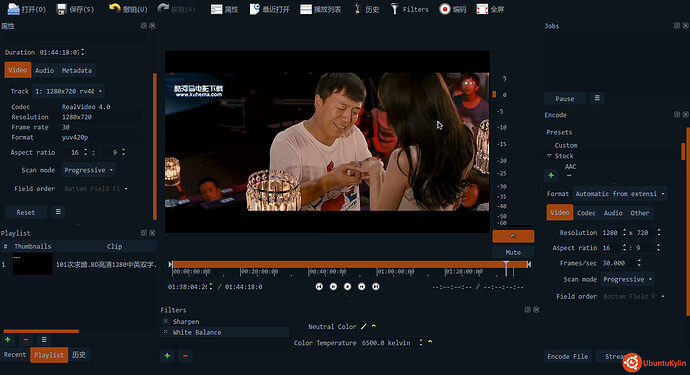Select the 101次求婚 clip thumbnail
The image size is (690, 375).
[x=33, y=264]
